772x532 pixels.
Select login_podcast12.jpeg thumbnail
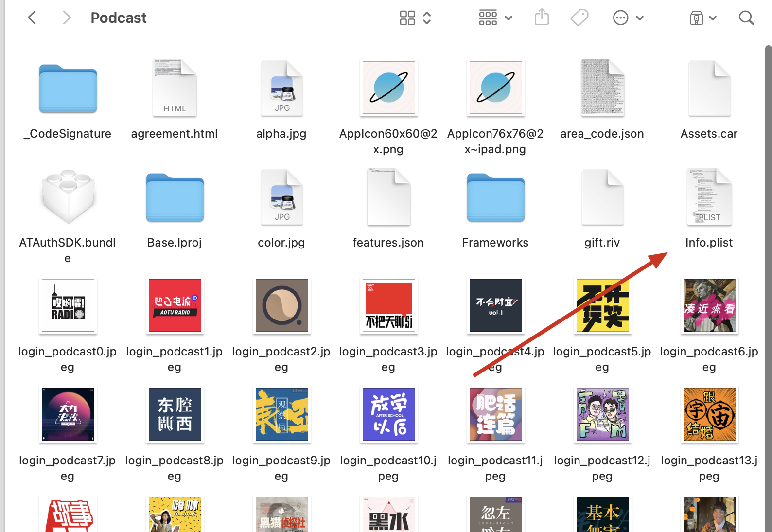(602, 414)
